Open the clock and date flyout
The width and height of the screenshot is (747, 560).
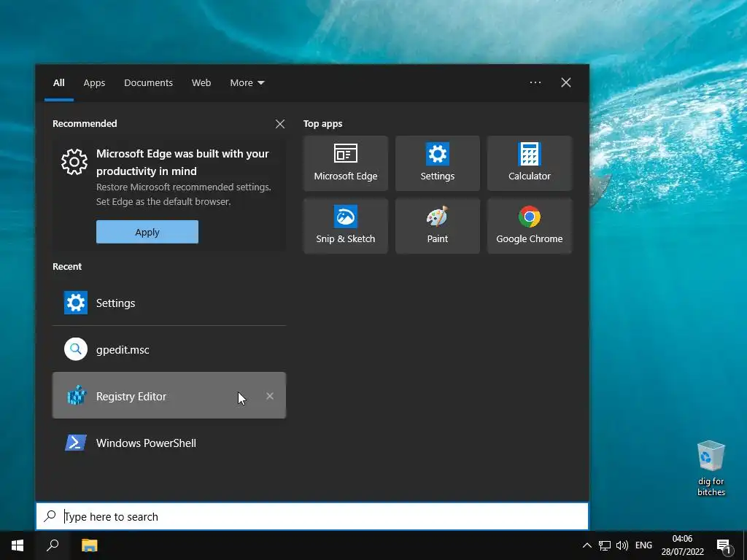[x=682, y=545]
